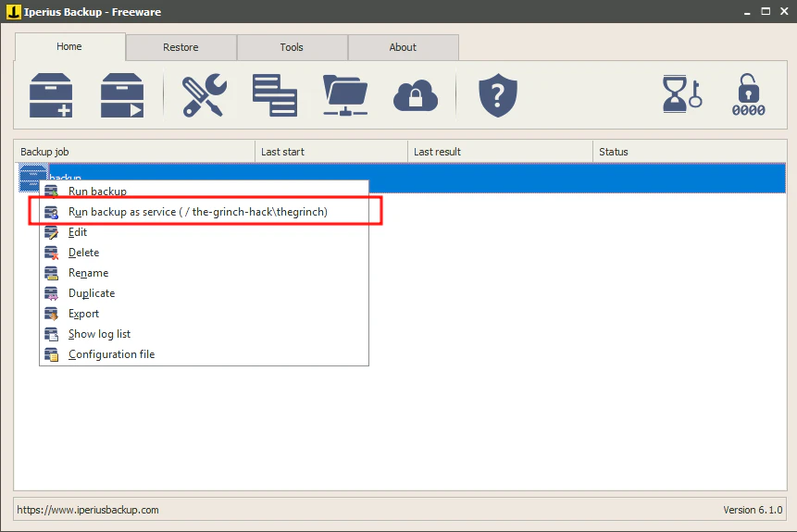This screenshot has width=797, height=532.
Task: Switch to the Home tab
Action: (70, 47)
